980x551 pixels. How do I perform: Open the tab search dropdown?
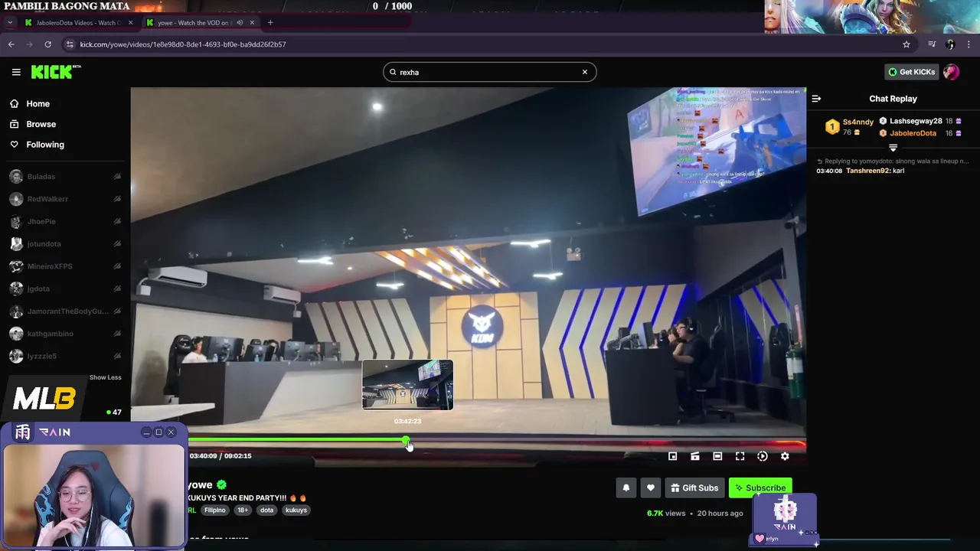(9, 23)
